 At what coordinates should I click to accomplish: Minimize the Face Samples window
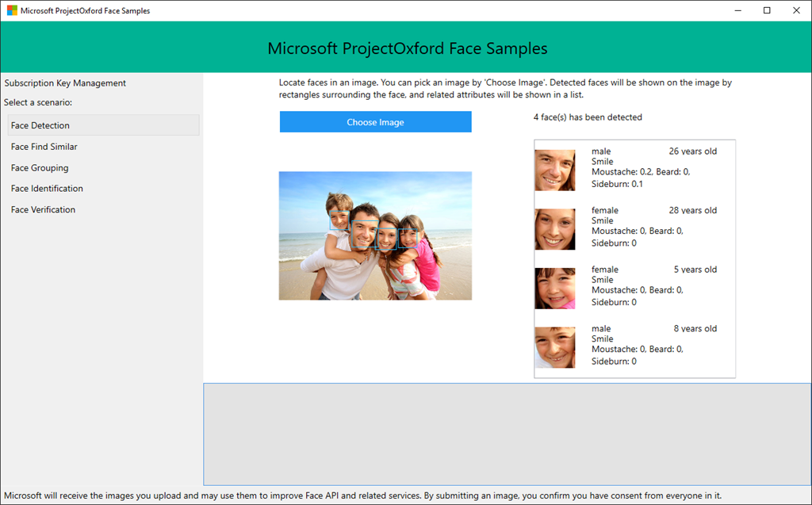tap(738, 10)
